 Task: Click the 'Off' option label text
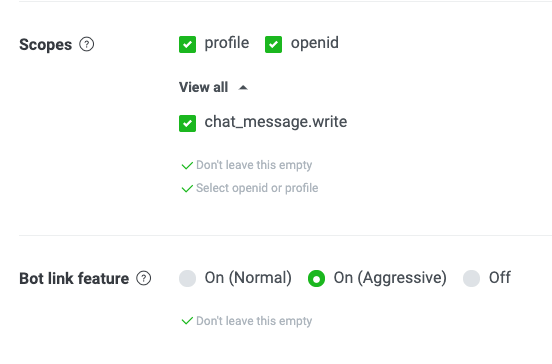click(500, 278)
